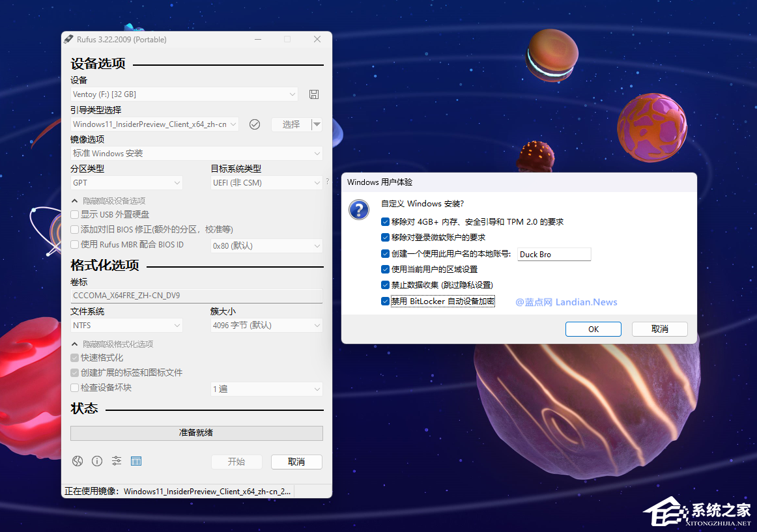Click the split arrow beside 选择 button
The image size is (757, 532).
pos(317,124)
